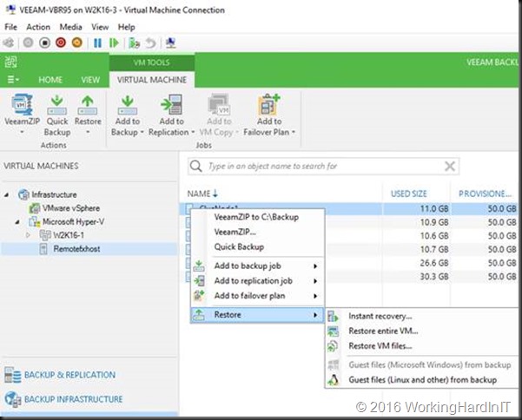Open the Add to failover plan submenu
The image size is (522, 420).
pos(257,296)
